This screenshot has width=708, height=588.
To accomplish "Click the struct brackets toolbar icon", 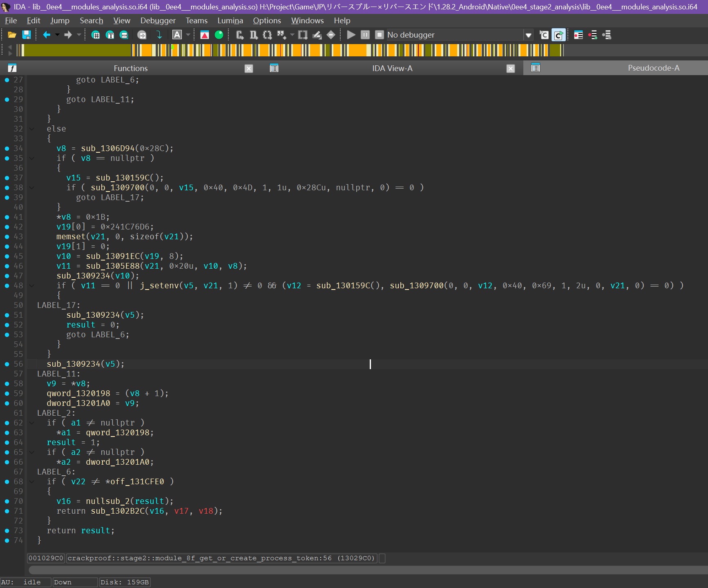I will click(x=303, y=35).
